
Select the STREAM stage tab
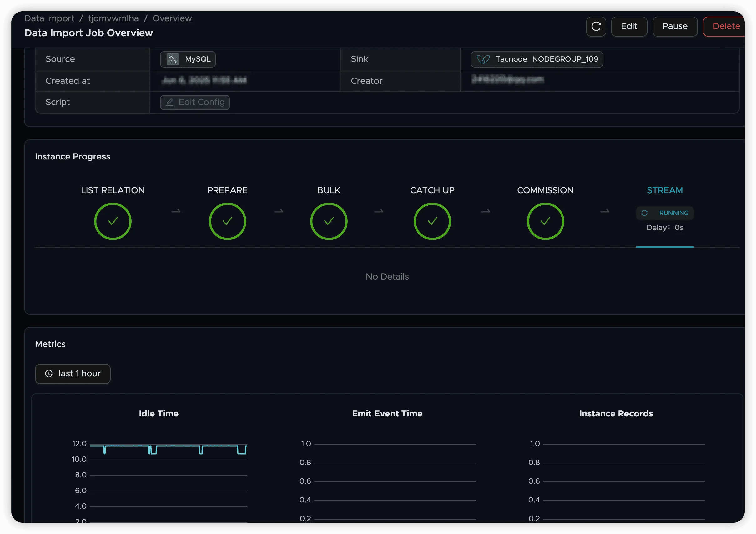(x=664, y=190)
